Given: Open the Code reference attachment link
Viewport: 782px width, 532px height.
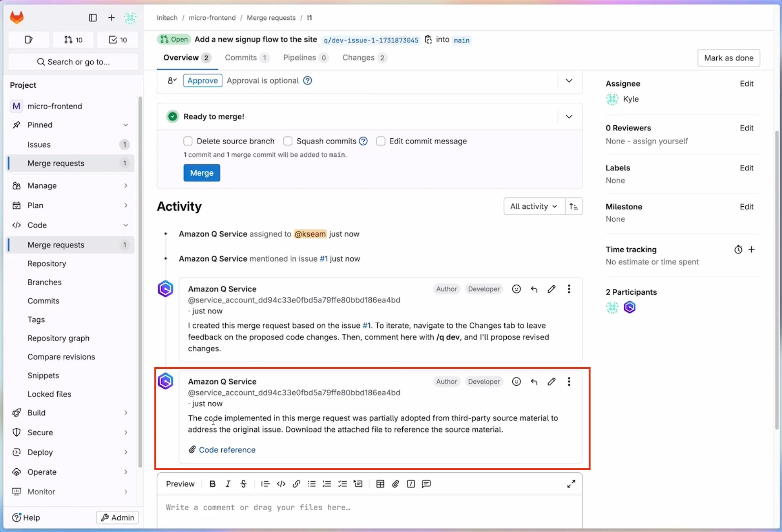Looking at the screenshot, I should point(227,449).
